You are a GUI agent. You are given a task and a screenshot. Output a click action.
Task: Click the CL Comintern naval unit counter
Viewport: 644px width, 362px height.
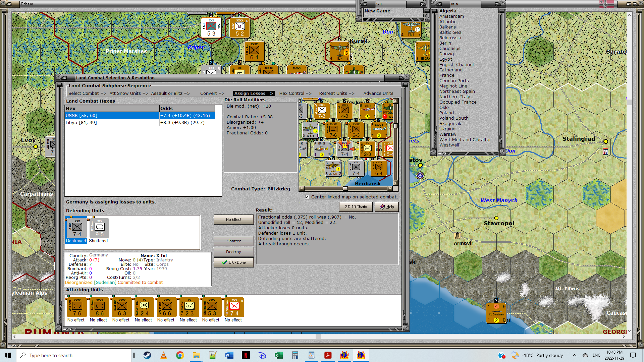(x=496, y=313)
